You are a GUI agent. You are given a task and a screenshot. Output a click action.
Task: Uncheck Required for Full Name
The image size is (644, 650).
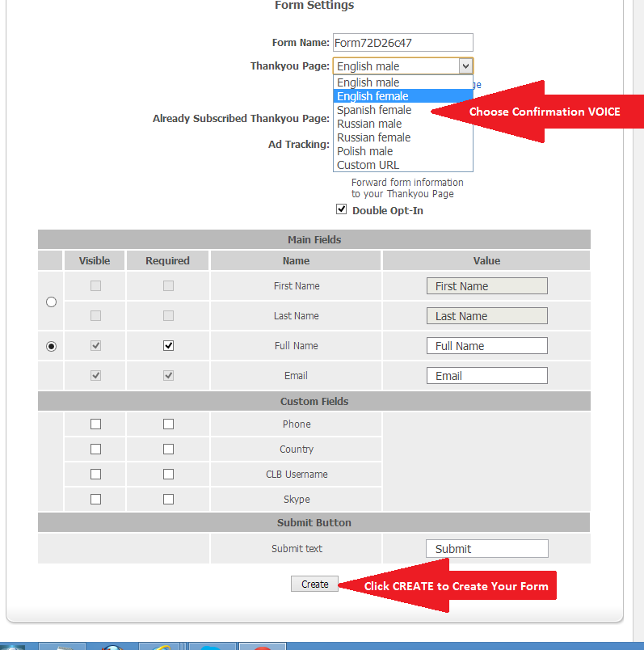tap(168, 346)
